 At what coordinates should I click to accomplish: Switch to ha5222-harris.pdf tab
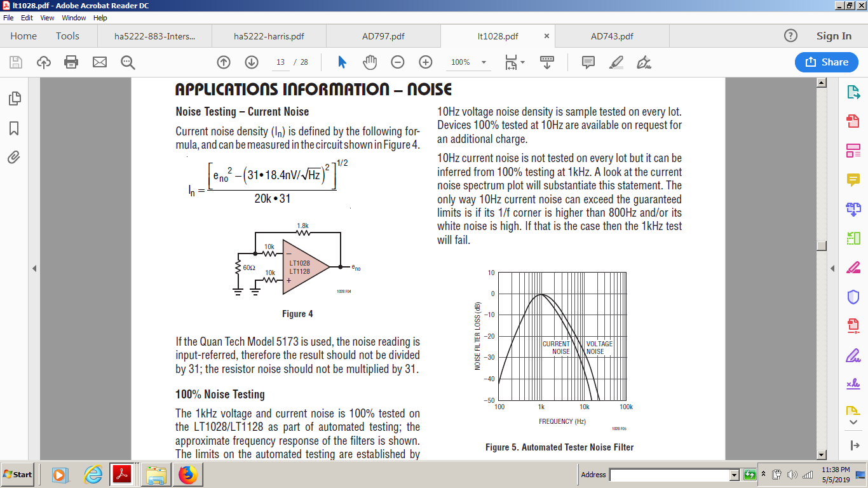tap(269, 36)
